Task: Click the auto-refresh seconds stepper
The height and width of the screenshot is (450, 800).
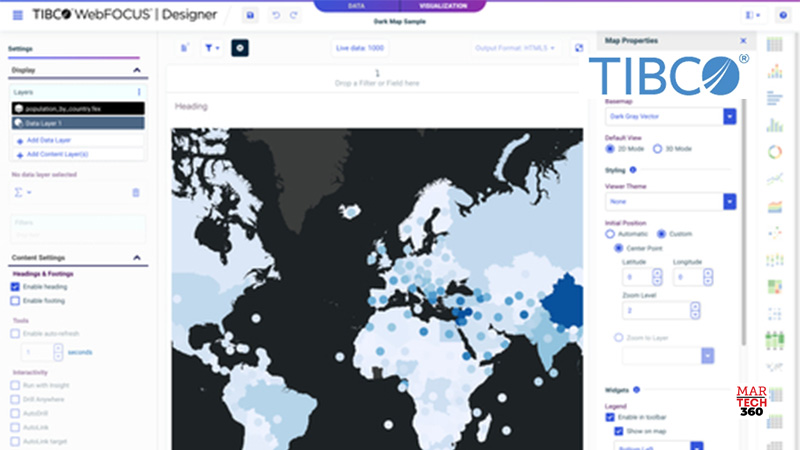Action: coord(58,352)
